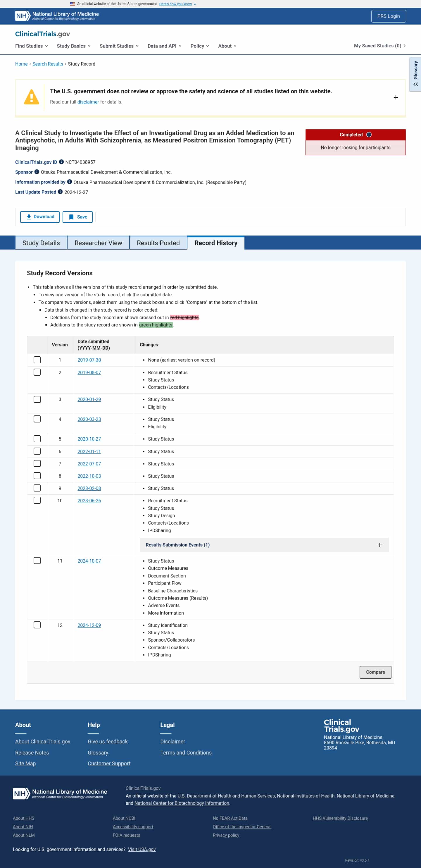This screenshot has height=868, width=421.
Task: Download the study record
Action: tap(40, 217)
